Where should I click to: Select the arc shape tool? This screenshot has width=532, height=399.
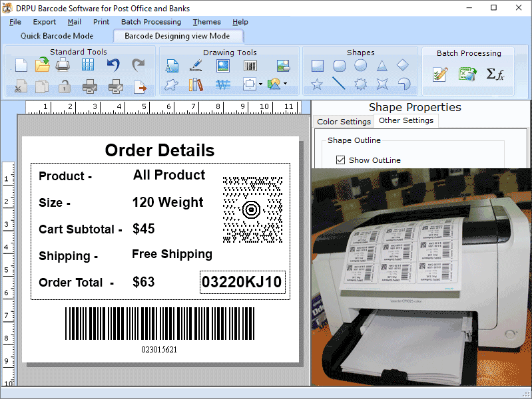tap(403, 84)
